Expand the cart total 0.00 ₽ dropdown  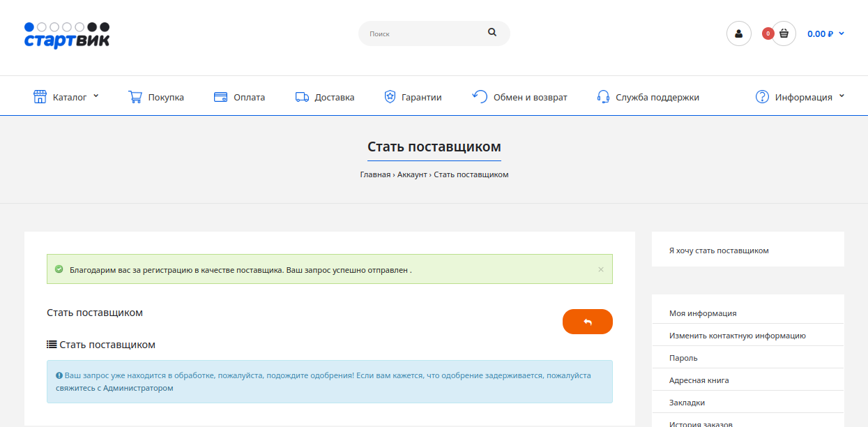tap(825, 33)
